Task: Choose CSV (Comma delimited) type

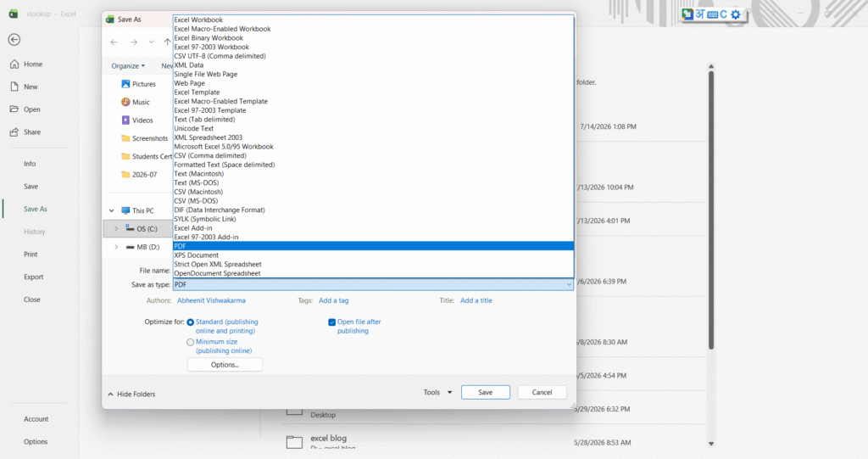Action: click(373, 156)
